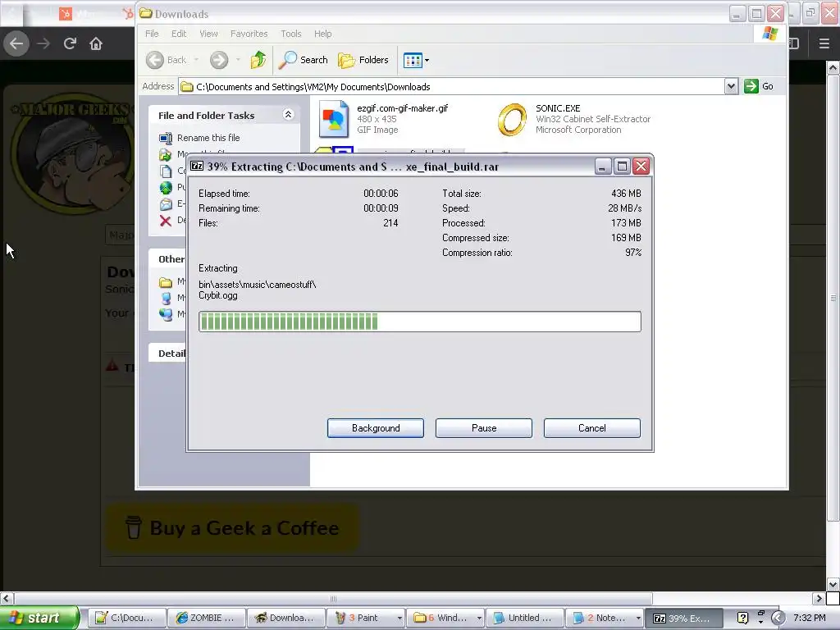
Task: Switch to Downloa... taskbar browser item
Action: [x=285, y=618]
